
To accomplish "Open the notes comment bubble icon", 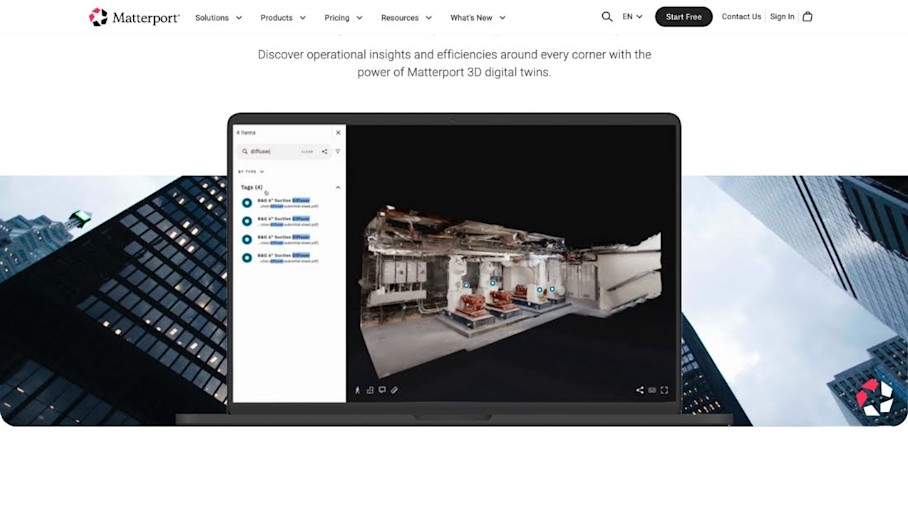I will coord(382,390).
